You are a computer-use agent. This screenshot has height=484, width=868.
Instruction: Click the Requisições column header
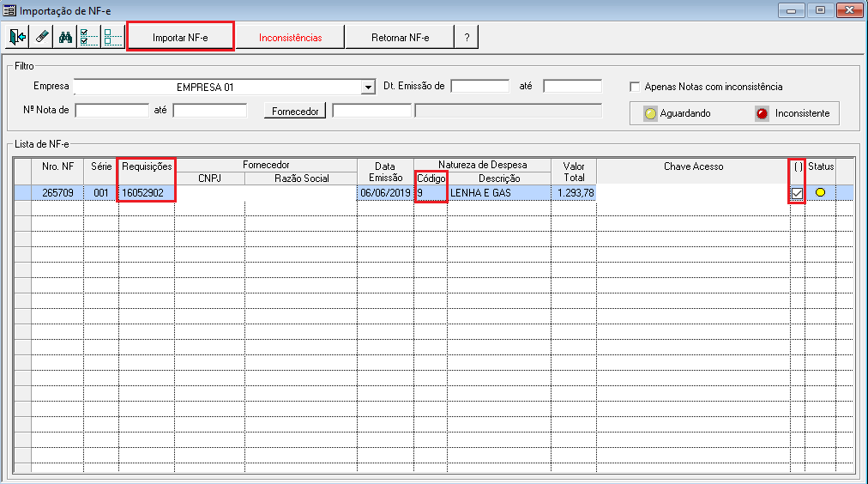tap(147, 171)
